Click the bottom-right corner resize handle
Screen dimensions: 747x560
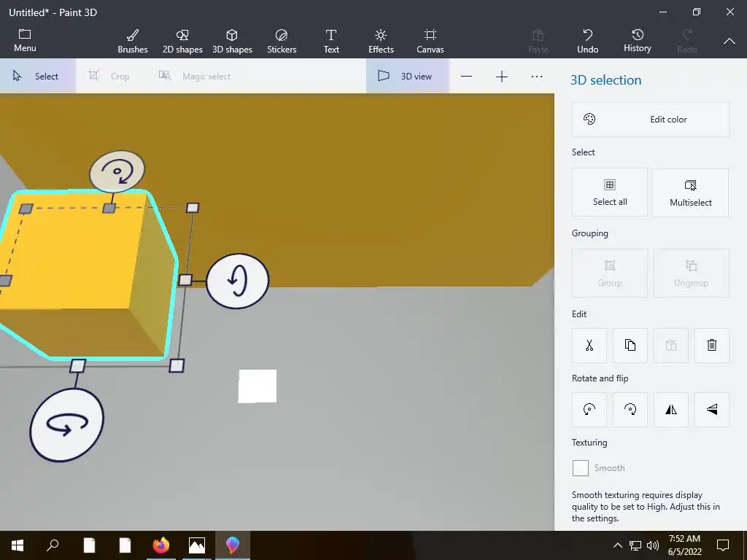click(x=177, y=366)
